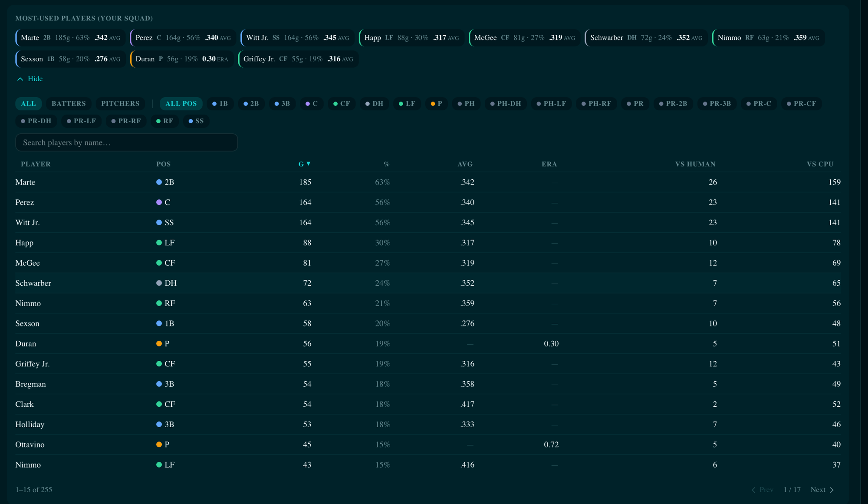868x504 pixels.
Task: Click the Most-Used Players section heading
Action: pos(84,18)
